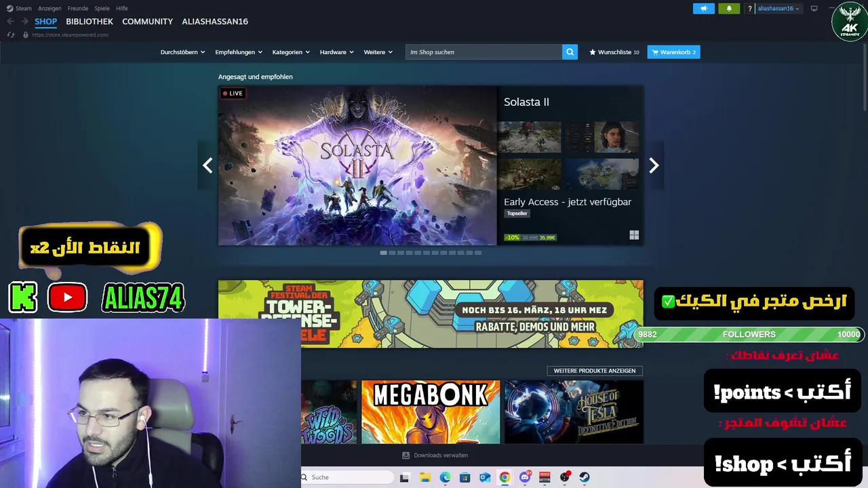Image resolution: width=868 pixels, height=488 pixels.
Task: Go back with the left arrow icon
Action: (10, 22)
